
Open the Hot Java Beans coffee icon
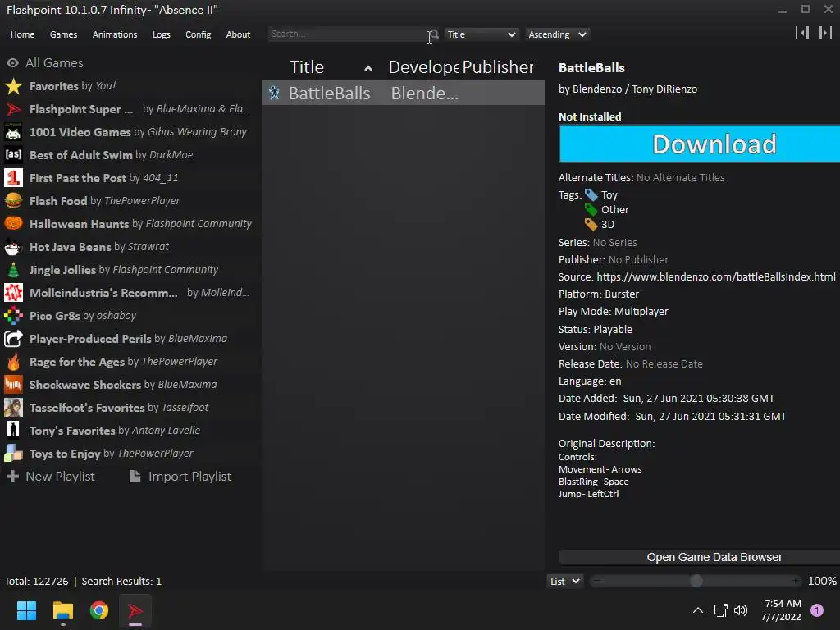tap(13, 247)
